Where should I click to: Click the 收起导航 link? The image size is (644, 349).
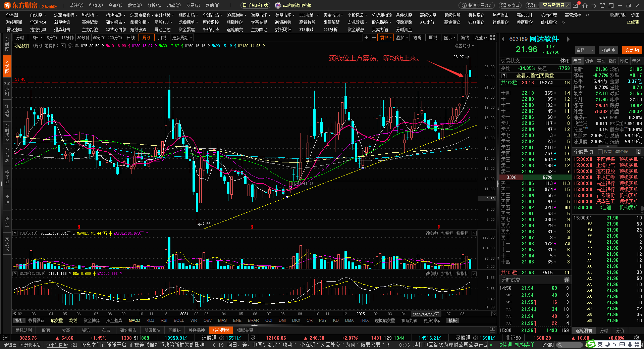(618, 15)
